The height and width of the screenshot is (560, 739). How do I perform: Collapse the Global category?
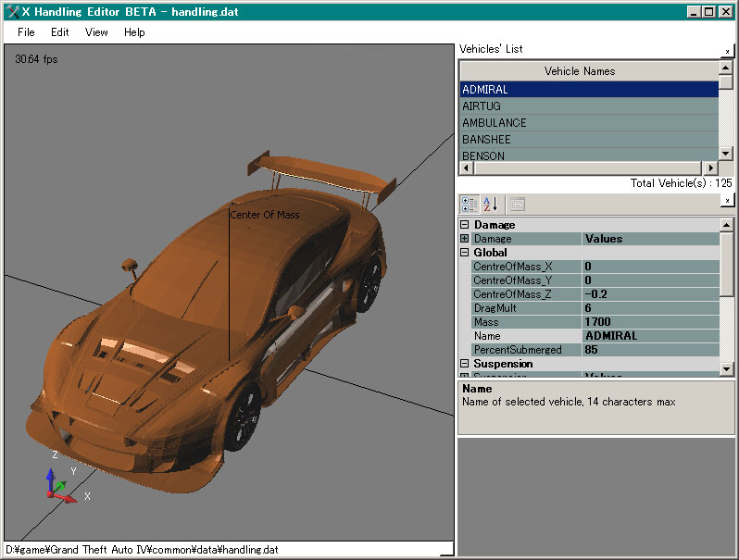[x=465, y=253]
